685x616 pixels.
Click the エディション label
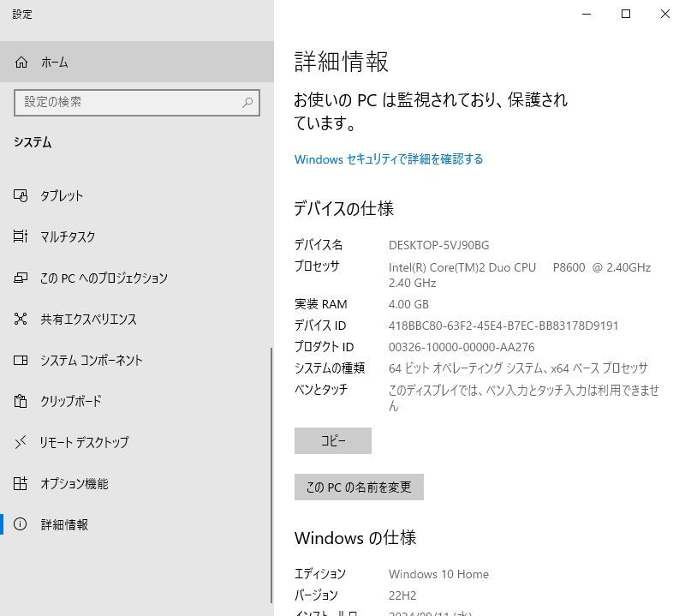coord(319,574)
